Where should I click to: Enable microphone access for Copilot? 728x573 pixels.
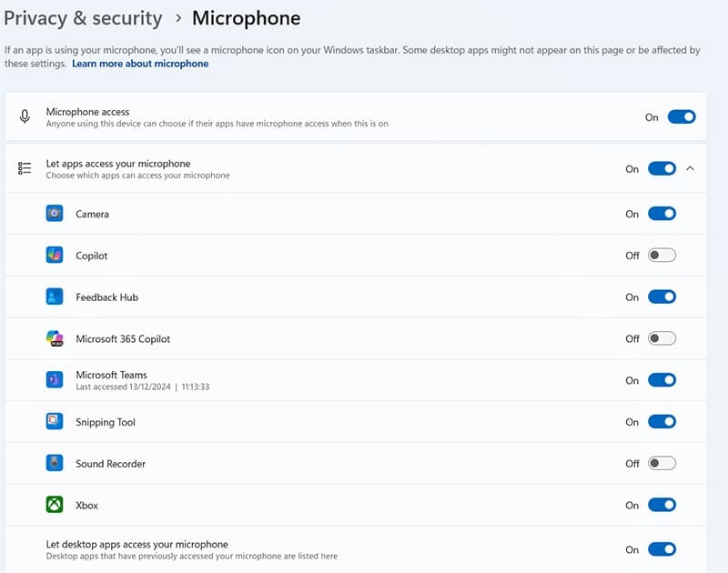point(662,256)
